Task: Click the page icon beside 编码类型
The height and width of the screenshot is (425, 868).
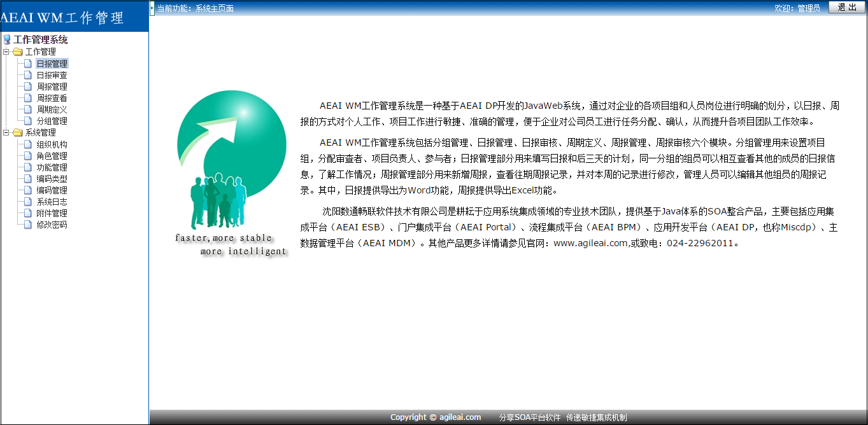Action: [28, 179]
